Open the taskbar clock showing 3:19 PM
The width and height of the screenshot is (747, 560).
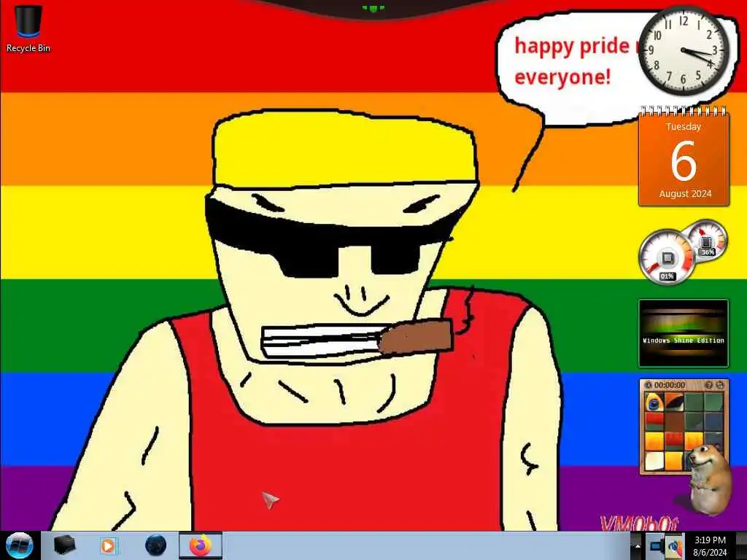(x=710, y=545)
